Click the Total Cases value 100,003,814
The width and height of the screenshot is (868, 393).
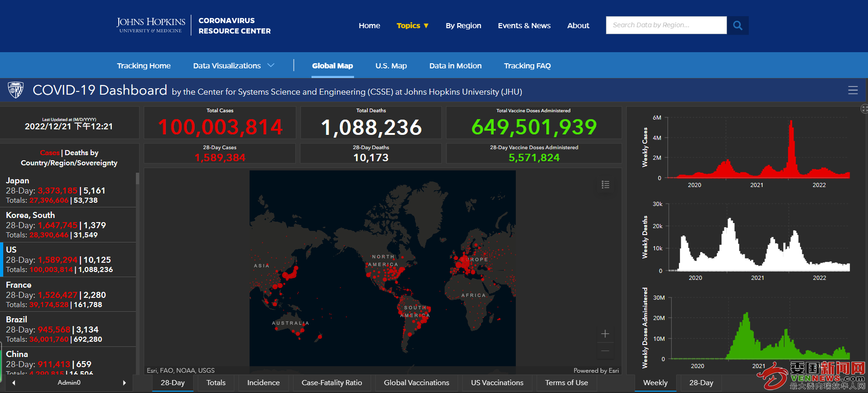point(220,127)
